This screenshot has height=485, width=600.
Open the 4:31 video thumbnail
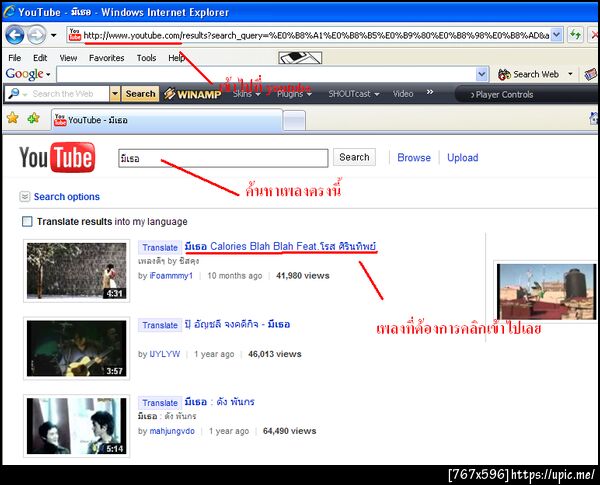coord(77,271)
